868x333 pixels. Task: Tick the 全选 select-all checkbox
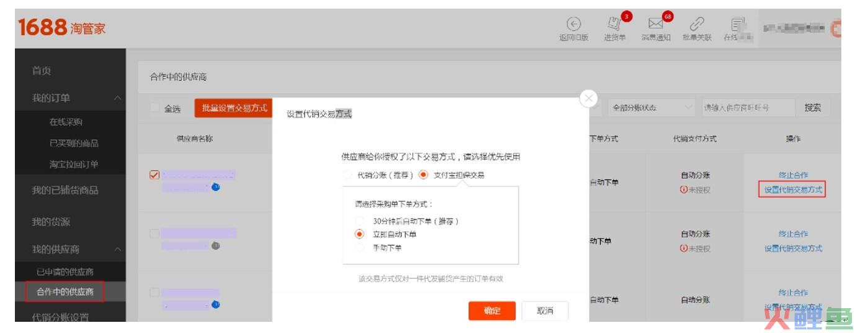[x=155, y=108]
